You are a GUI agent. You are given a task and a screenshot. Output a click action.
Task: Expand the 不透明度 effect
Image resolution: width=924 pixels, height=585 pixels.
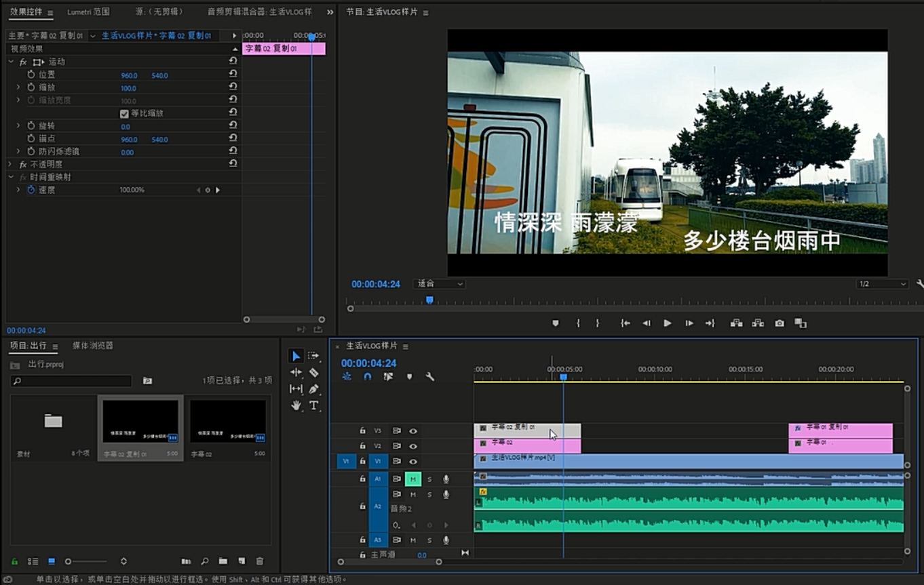(x=11, y=164)
